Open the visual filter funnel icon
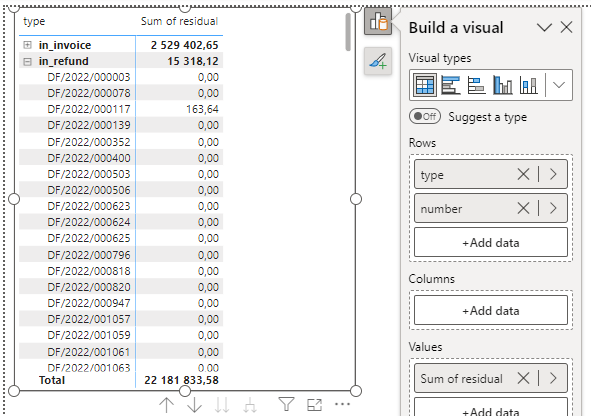The width and height of the screenshot is (591, 416). 286,404
